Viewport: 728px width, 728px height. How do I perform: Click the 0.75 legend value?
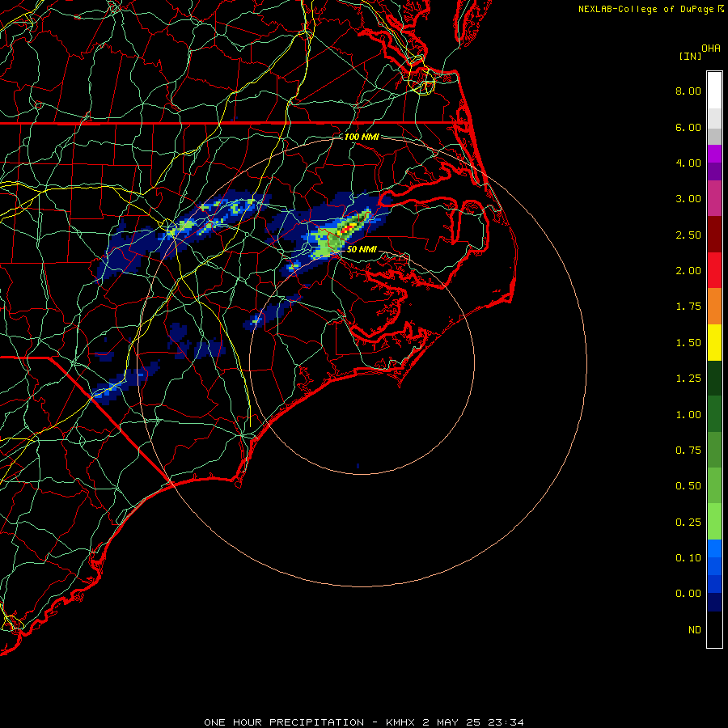688,451
